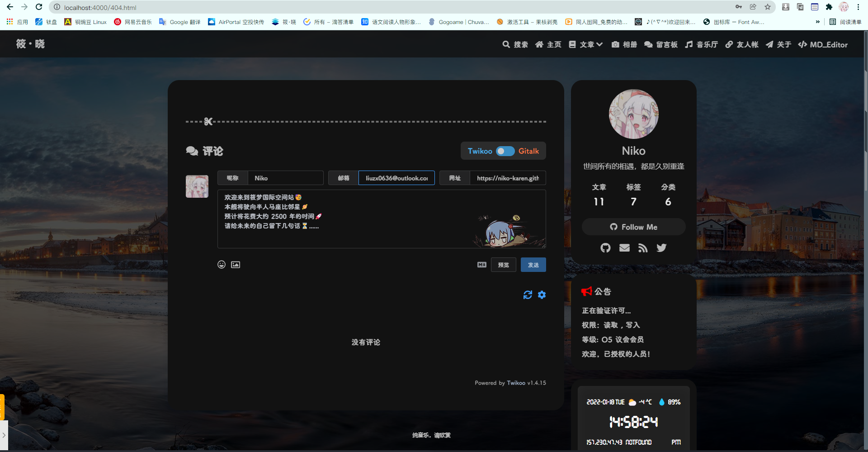Click inside the 昵称 nickname input field
The height and width of the screenshot is (452, 868).
[x=286, y=178]
